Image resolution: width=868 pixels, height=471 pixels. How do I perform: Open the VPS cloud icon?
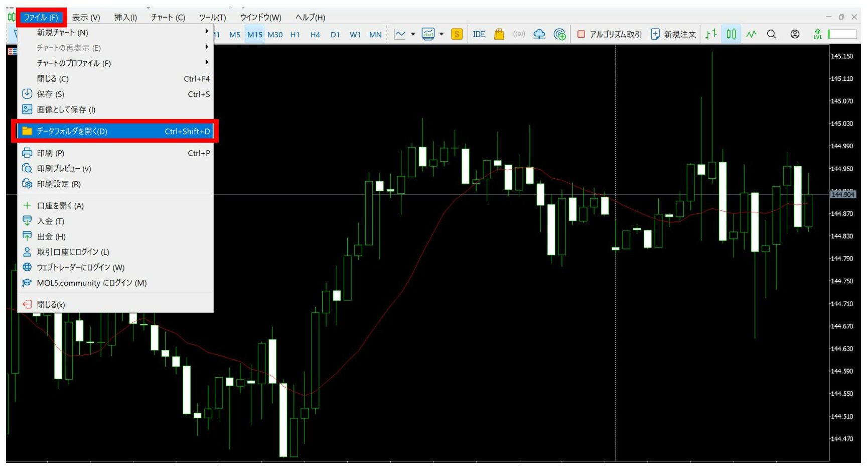click(x=539, y=34)
